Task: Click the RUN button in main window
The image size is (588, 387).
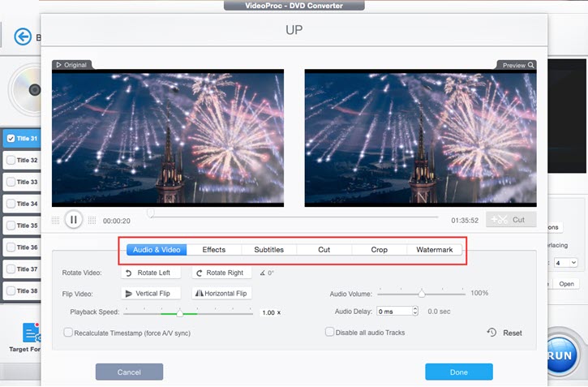Action: pyautogui.click(x=561, y=355)
